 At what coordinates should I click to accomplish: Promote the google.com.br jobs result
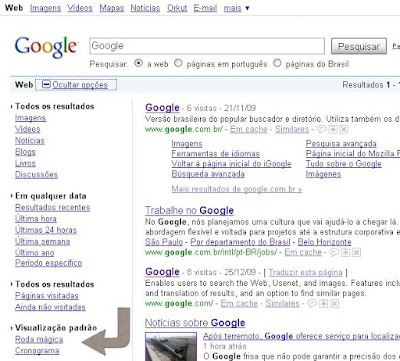346,252
